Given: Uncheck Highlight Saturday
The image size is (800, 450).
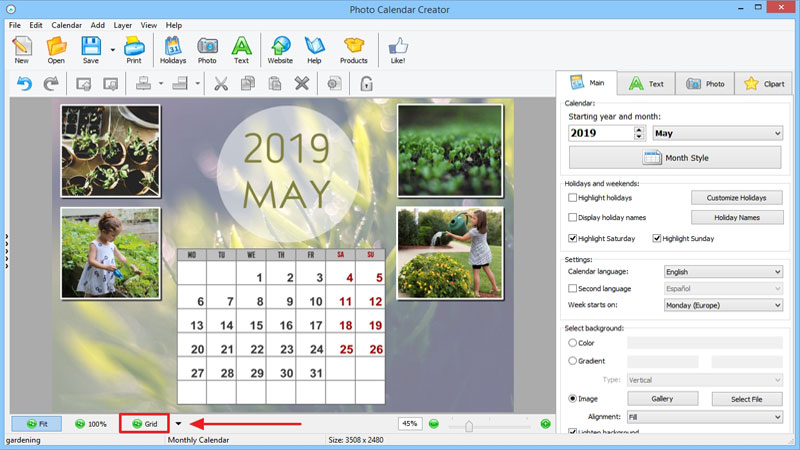Looking at the screenshot, I should (572, 238).
